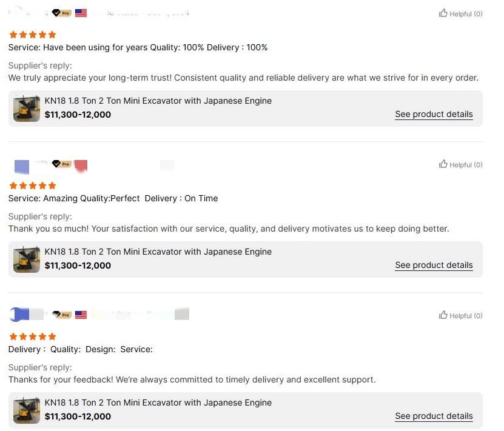Click star rating of "using for years" review
Viewport: 504px width, 431px height.
32,35
